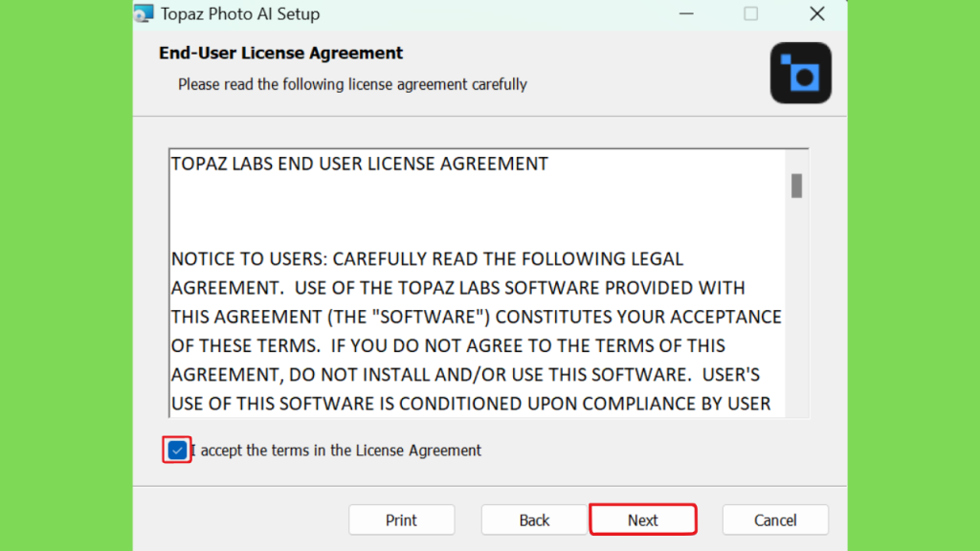The width and height of the screenshot is (980, 551).
Task: Uncheck the accept license terms checkbox
Action: tap(177, 450)
